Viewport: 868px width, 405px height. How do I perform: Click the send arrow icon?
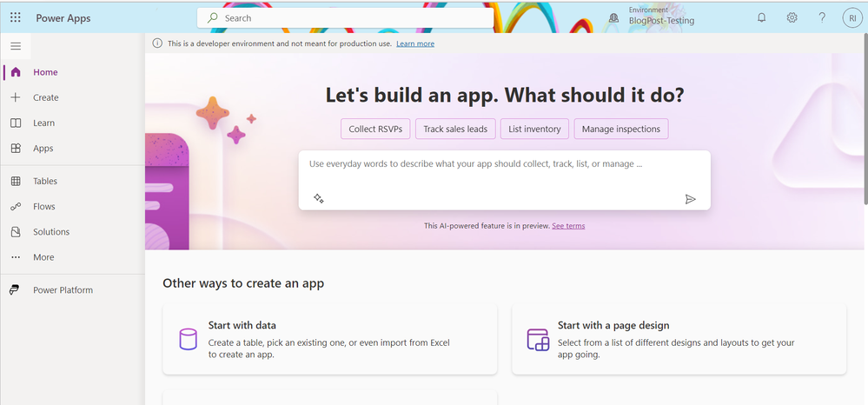690,199
